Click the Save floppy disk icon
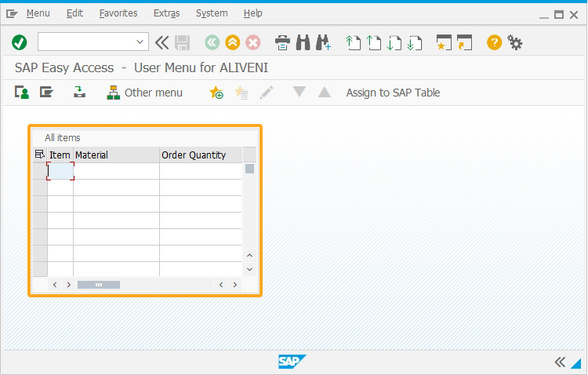The height and width of the screenshot is (375, 588). pyautogui.click(x=183, y=42)
